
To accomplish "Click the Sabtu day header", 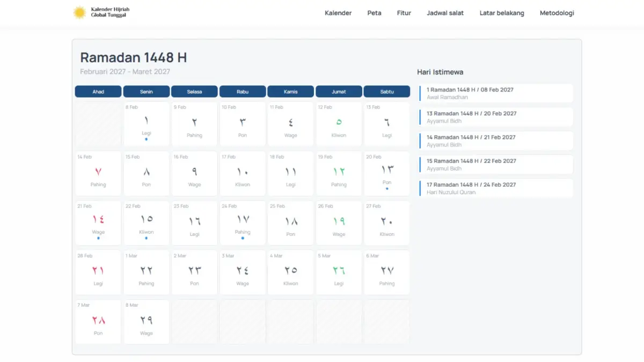I will pyautogui.click(x=387, y=92).
